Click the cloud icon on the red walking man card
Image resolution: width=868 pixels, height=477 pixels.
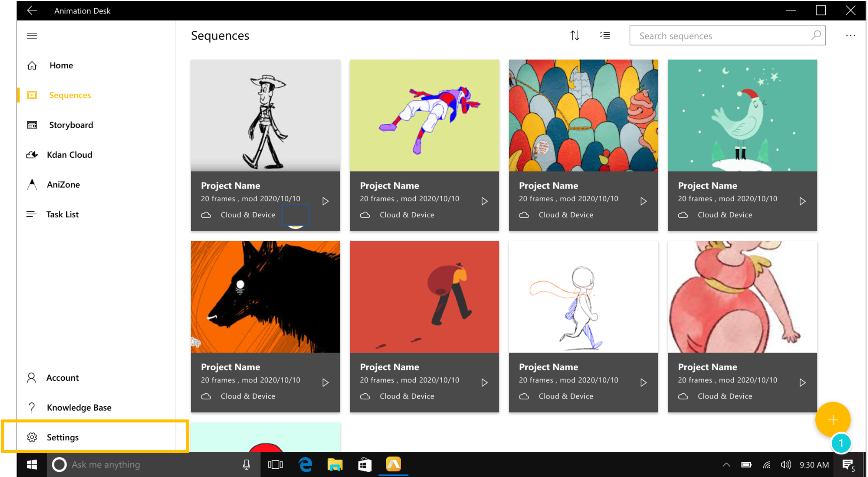[365, 396]
